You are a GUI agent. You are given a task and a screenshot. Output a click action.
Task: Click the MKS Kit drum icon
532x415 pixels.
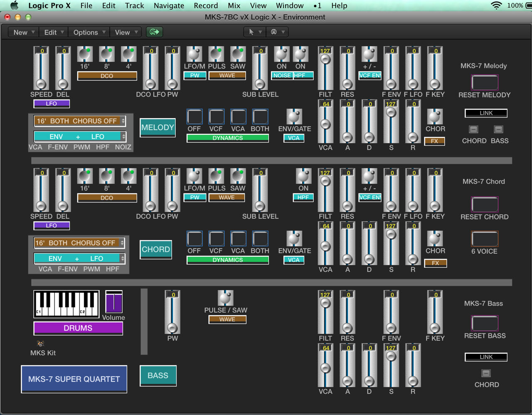tap(40, 344)
